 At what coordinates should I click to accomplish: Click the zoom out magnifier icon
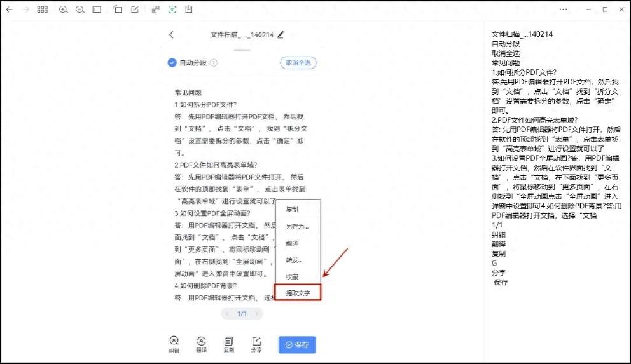(x=80, y=10)
